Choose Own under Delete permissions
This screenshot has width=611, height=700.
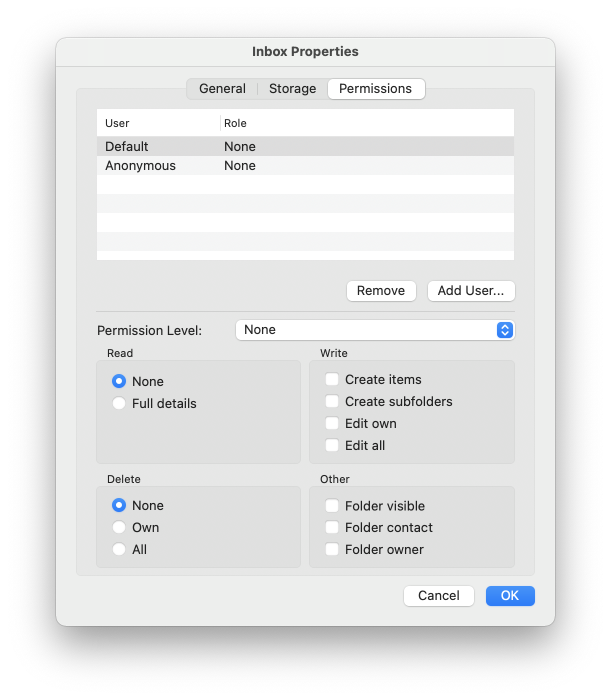(118, 527)
